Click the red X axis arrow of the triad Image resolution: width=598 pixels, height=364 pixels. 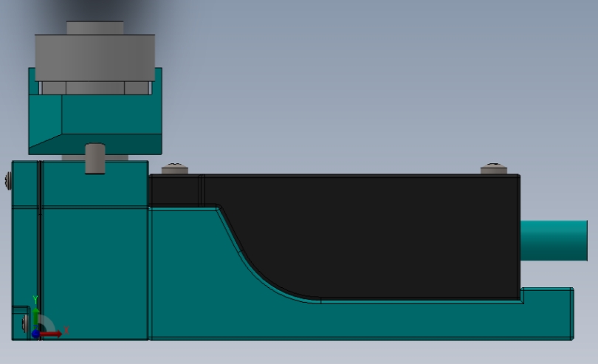[51, 334]
